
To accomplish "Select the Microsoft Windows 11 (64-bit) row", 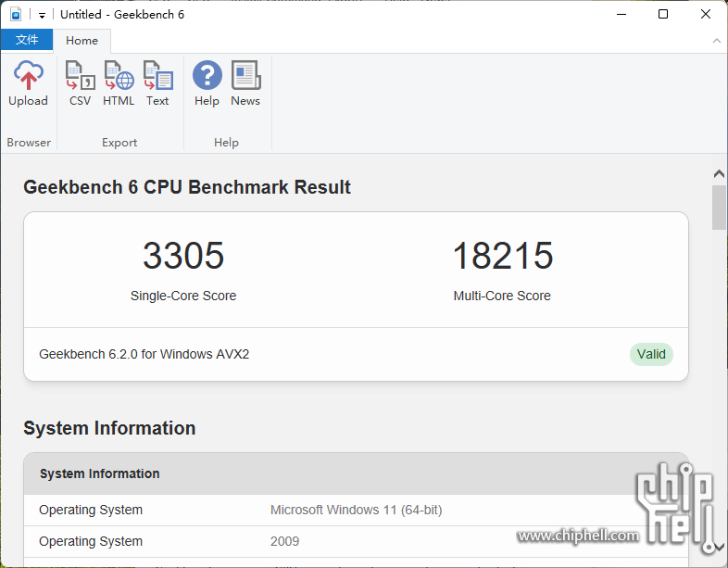I will point(356,510).
